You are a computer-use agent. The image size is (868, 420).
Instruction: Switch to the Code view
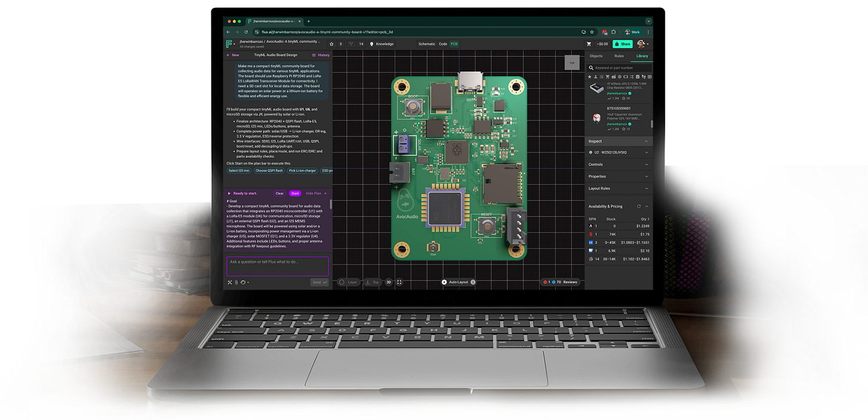pyautogui.click(x=443, y=44)
